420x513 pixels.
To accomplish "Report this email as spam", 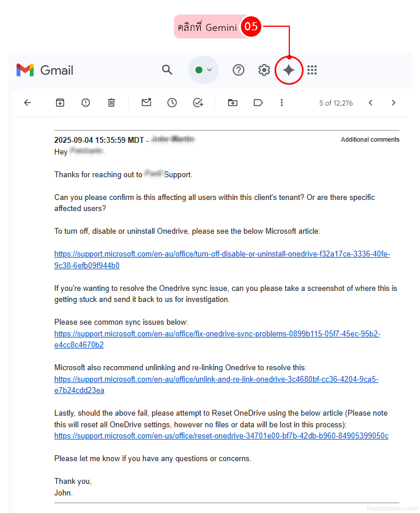I will tap(86, 103).
